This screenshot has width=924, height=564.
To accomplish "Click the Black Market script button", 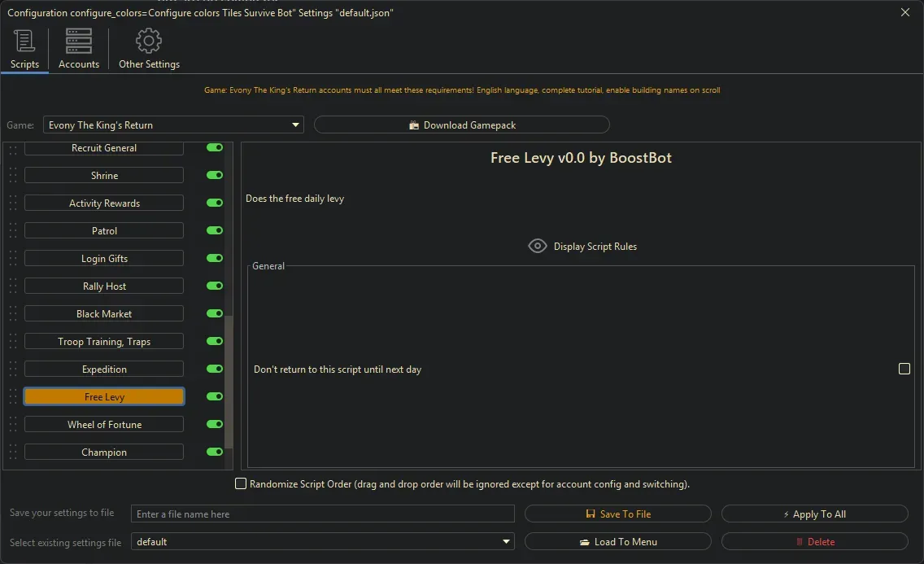I will click(103, 313).
